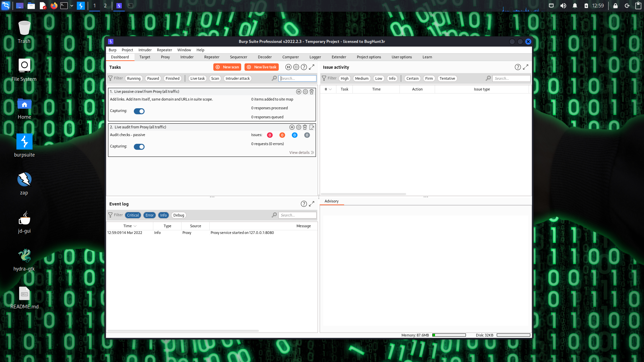Select the Advisory tab
This screenshot has width=644, height=362.
point(331,201)
